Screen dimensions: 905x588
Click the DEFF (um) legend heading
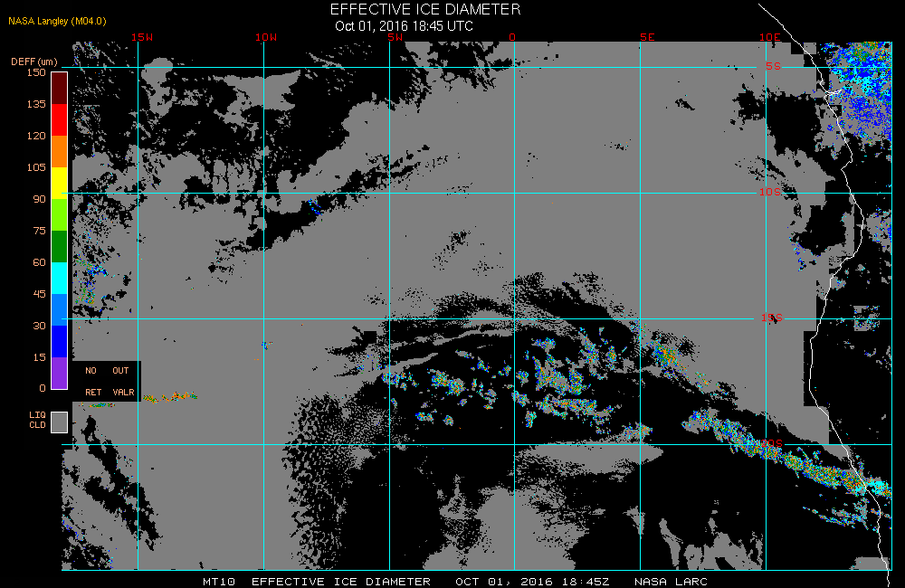(x=34, y=62)
